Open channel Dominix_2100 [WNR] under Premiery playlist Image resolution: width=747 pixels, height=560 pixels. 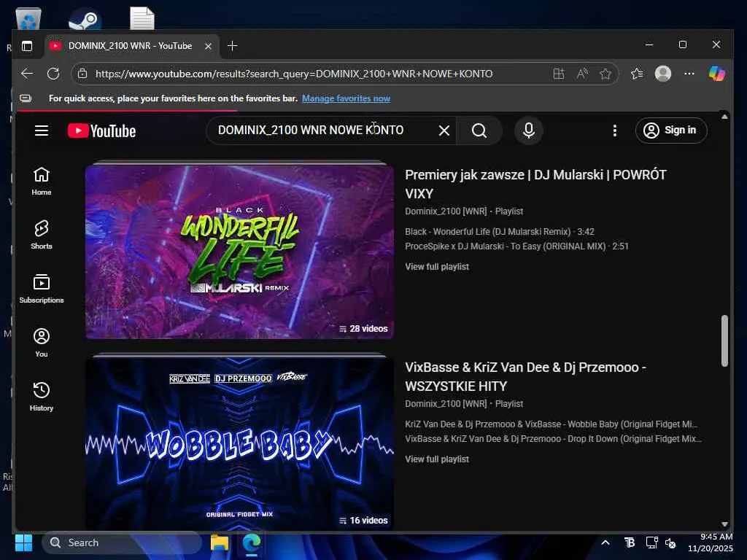click(446, 211)
